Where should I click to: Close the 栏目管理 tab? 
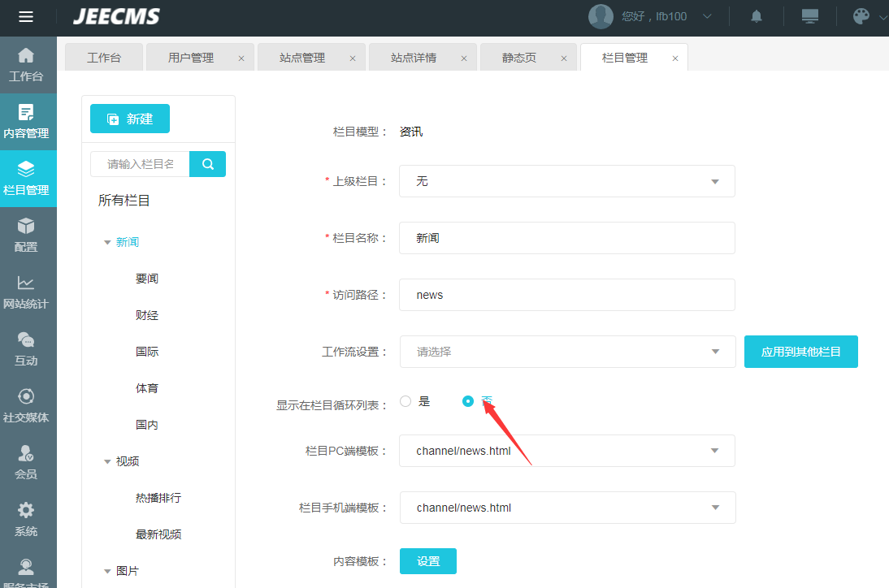675,58
